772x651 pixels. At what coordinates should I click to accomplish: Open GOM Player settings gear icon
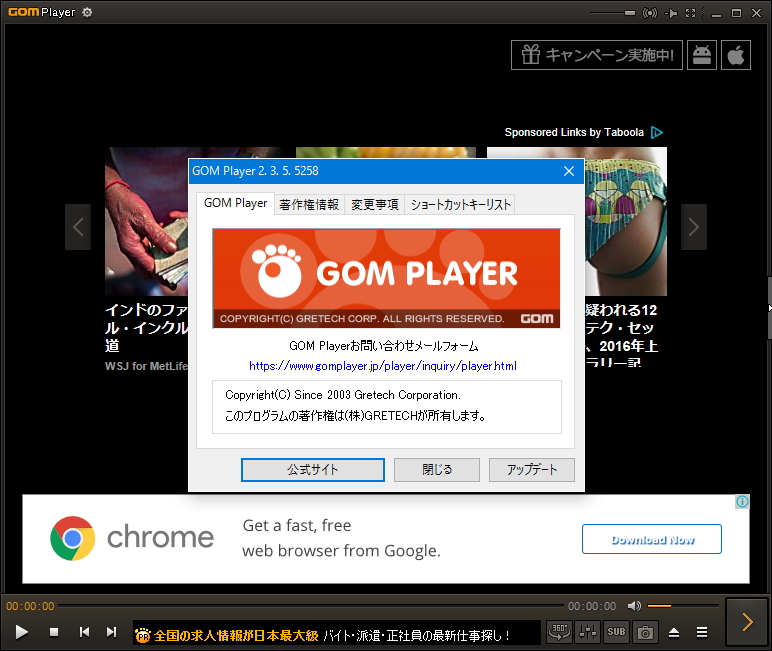click(x=87, y=12)
